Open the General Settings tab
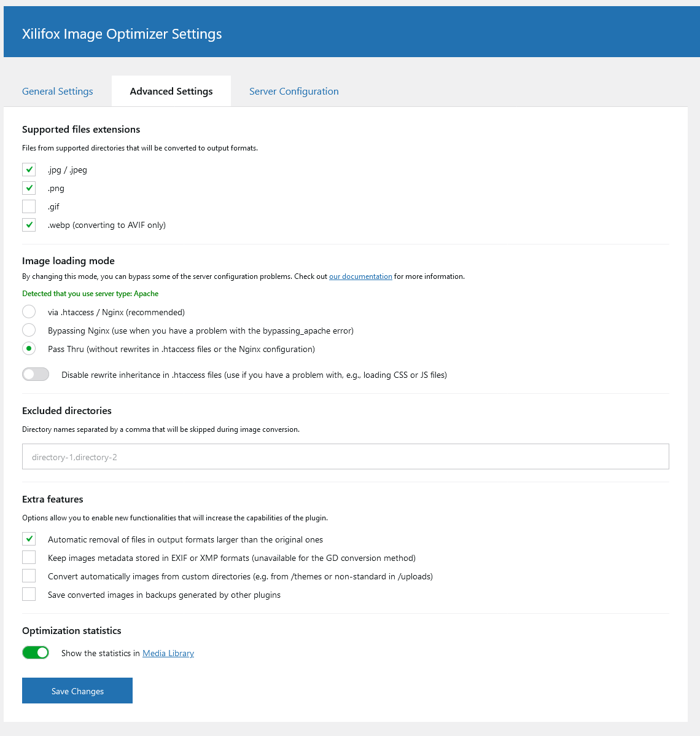 coord(57,91)
